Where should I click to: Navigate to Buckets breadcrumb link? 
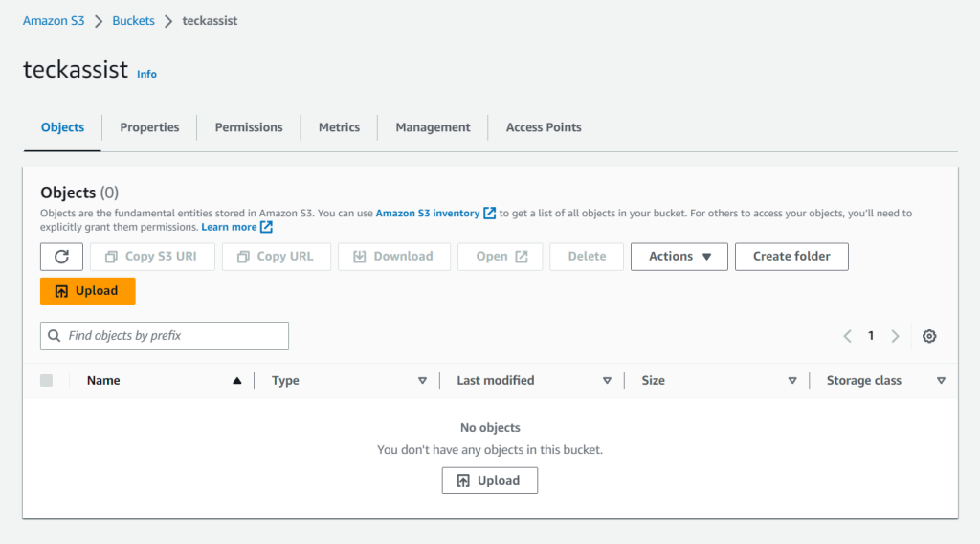click(x=133, y=21)
